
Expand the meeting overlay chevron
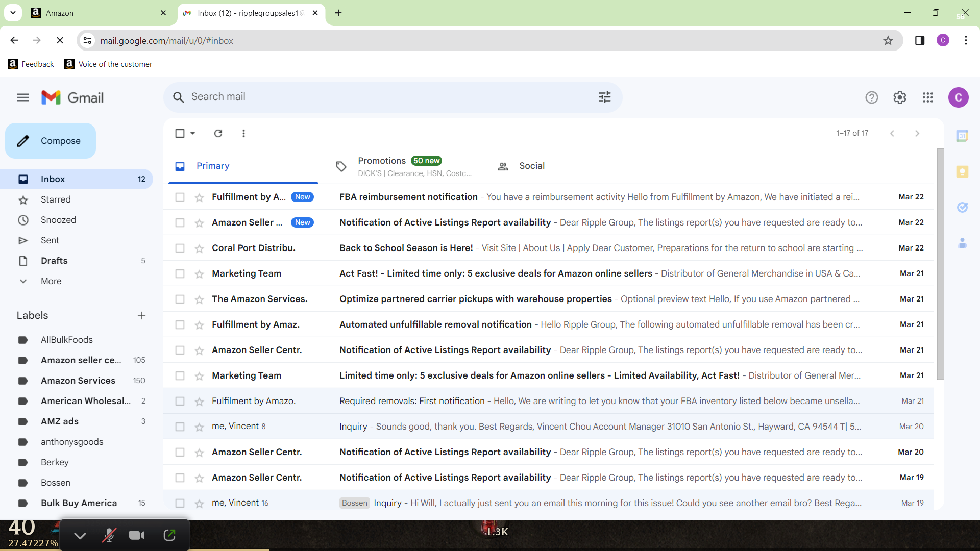(80, 535)
